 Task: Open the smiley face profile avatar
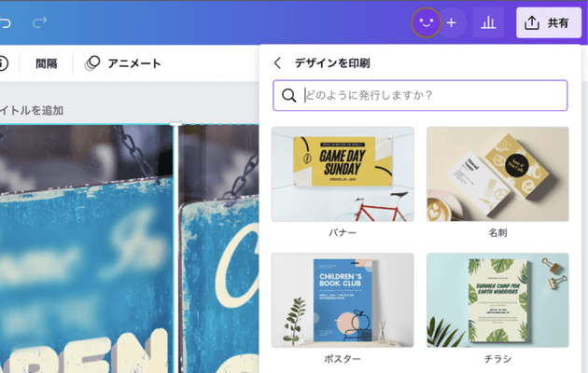(426, 22)
